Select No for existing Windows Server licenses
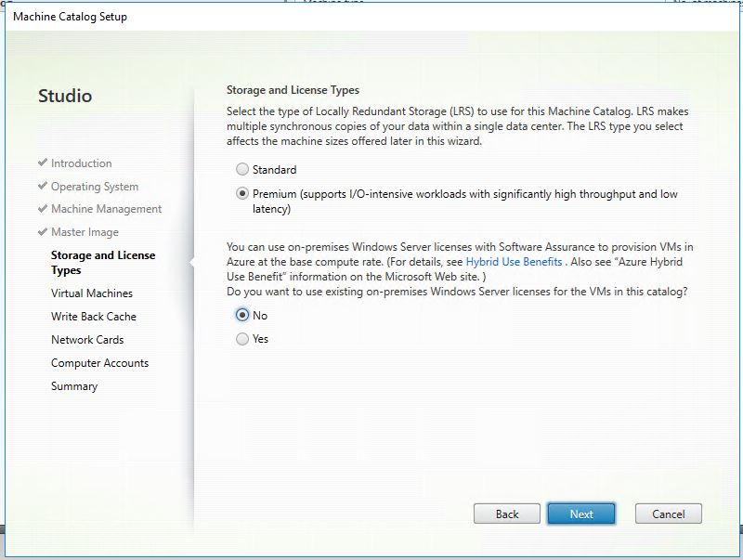The image size is (743, 560). [x=242, y=315]
